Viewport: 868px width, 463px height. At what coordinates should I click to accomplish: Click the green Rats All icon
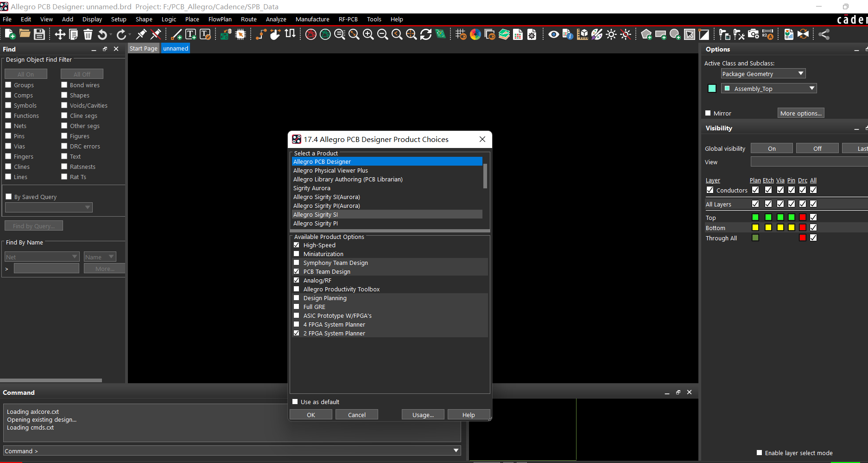[x=325, y=34]
